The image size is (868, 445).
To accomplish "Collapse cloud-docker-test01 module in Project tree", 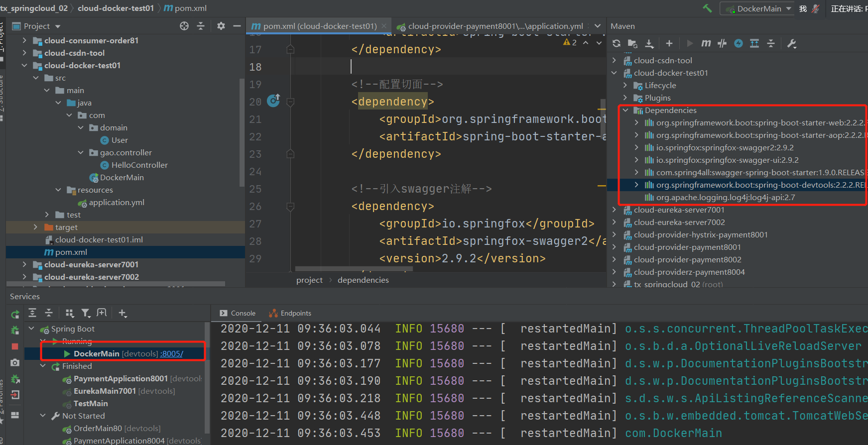I will pos(24,65).
